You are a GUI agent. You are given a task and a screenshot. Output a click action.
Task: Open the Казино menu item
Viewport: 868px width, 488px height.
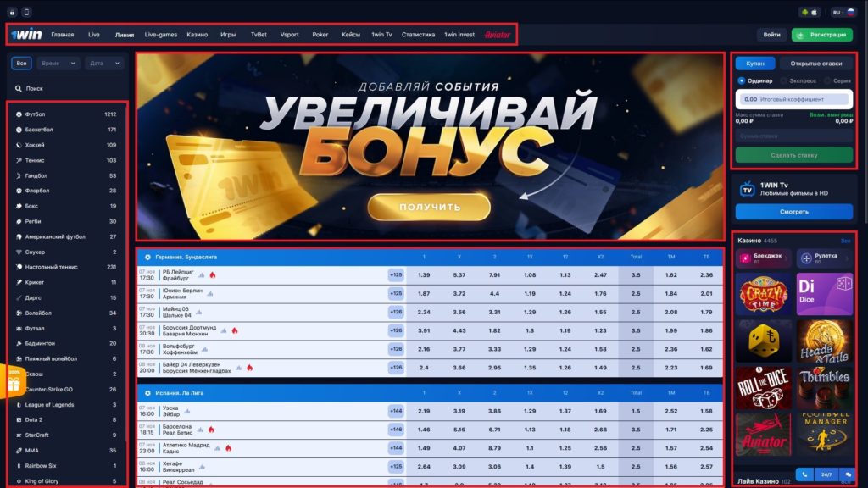tap(197, 34)
